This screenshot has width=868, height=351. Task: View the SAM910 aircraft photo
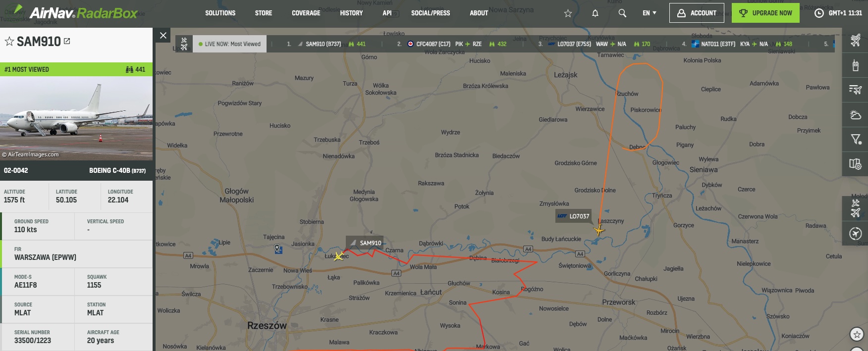pyautogui.click(x=76, y=118)
